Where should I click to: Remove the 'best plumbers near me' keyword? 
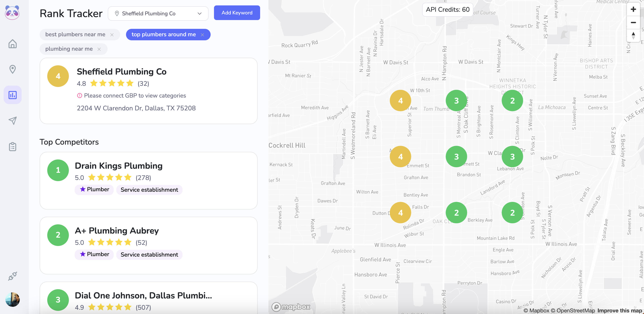(112, 35)
